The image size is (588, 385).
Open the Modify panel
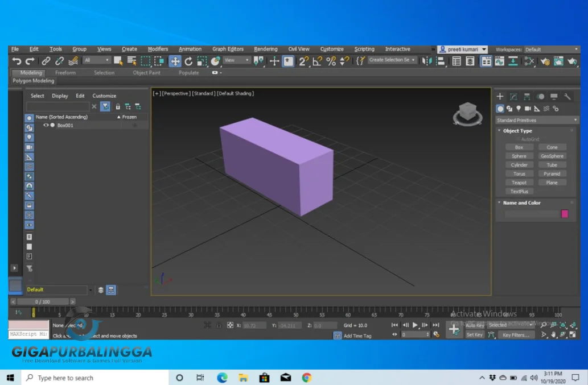click(x=513, y=97)
